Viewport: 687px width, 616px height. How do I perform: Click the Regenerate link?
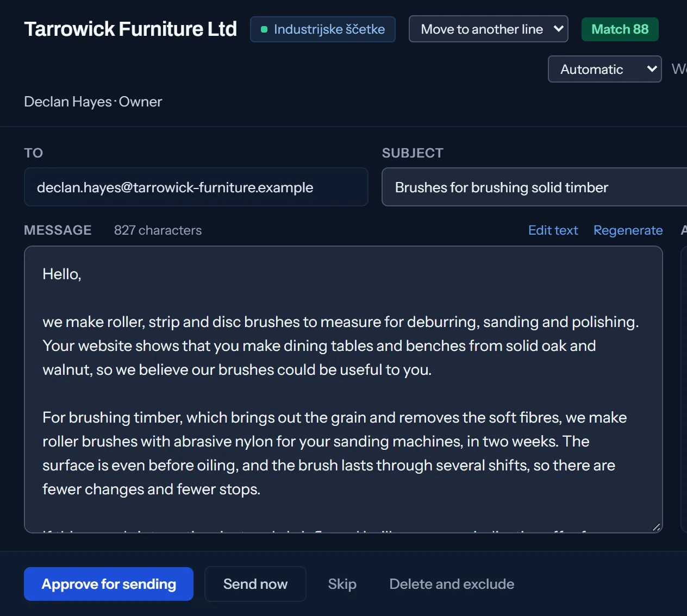point(628,230)
